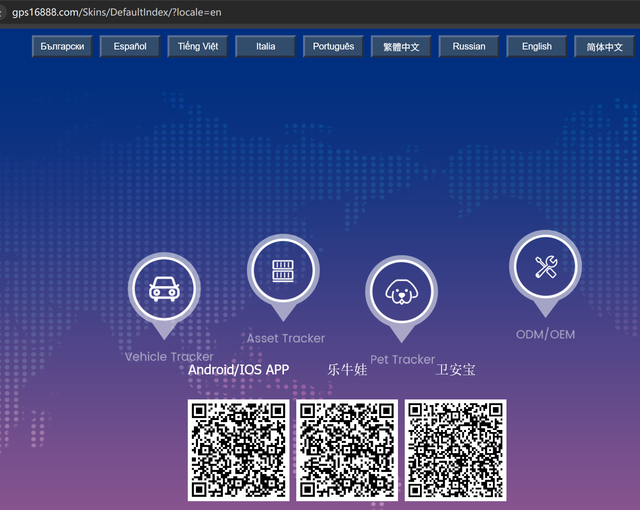Select the Pet Tracker dog icon
Image resolution: width=640 pixels, height=510 pixels.
[x=402, y=292]
